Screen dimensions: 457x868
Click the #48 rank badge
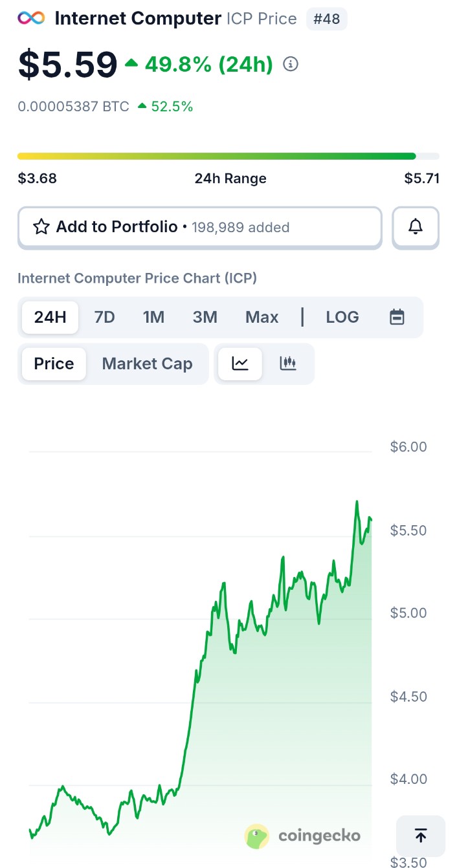click(326, 19)
